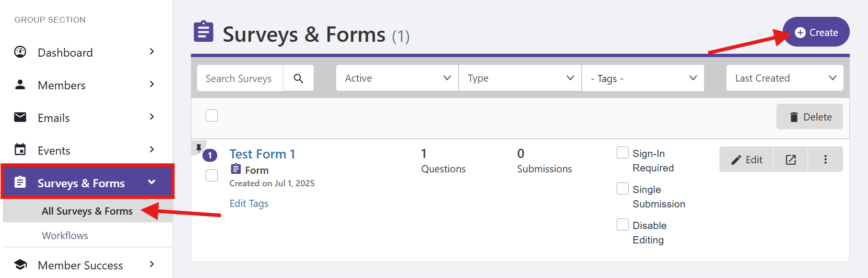This screenshot has height=278, width=868.
Task: Click the Events calendar icon in sidebar
Action: coord(20,150)
